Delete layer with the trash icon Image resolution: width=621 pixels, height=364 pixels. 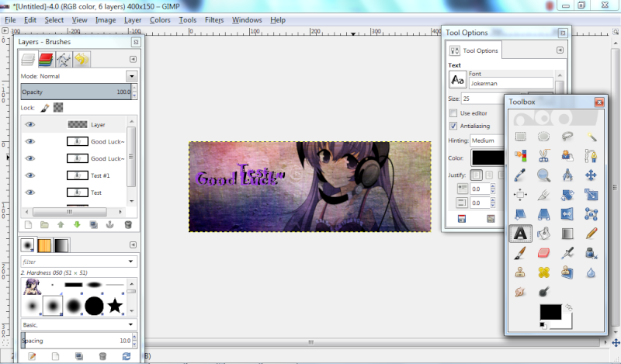pyautogui.click(x=128, y=225)
